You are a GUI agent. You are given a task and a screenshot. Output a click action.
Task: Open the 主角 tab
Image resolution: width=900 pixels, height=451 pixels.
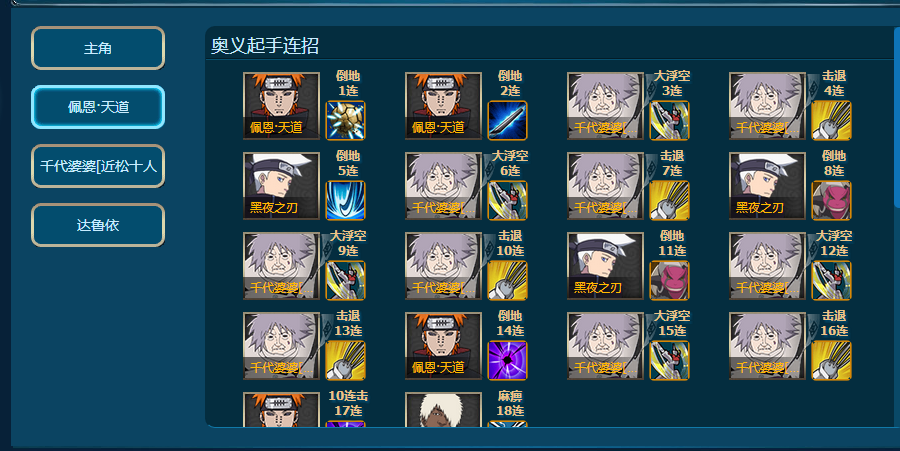point(98,48)
